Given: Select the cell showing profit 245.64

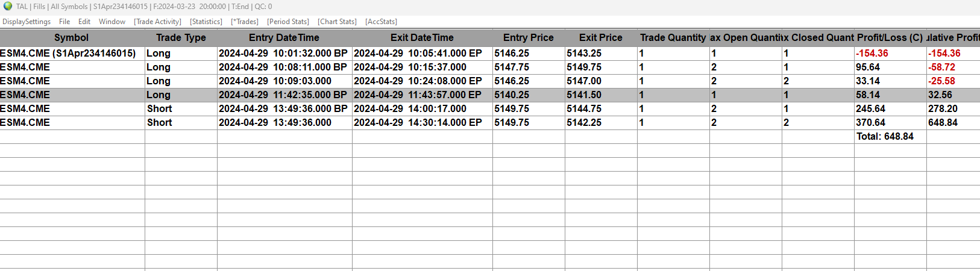Looking at the screenshot, I should pos(870,108).
